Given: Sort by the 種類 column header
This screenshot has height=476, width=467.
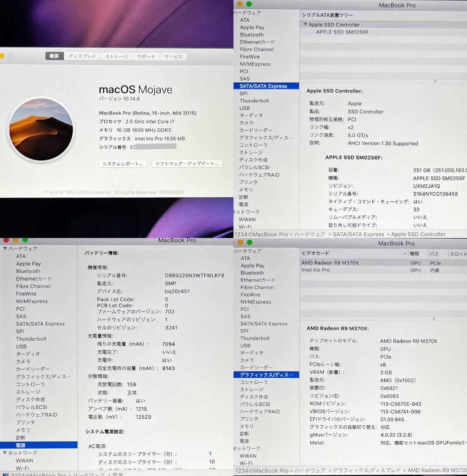Looking at the screenshot, I should coord(415,254).
